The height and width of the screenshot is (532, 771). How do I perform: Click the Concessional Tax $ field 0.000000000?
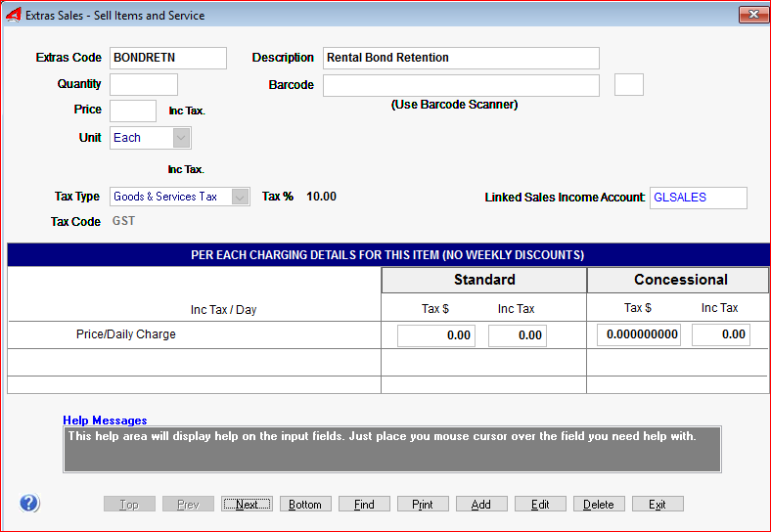[639, 334]
